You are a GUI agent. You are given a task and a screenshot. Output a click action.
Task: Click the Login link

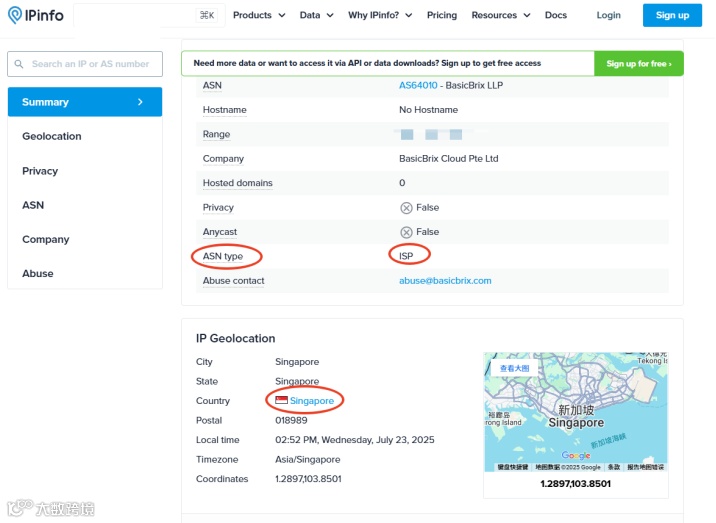click(x=609, y=15)
